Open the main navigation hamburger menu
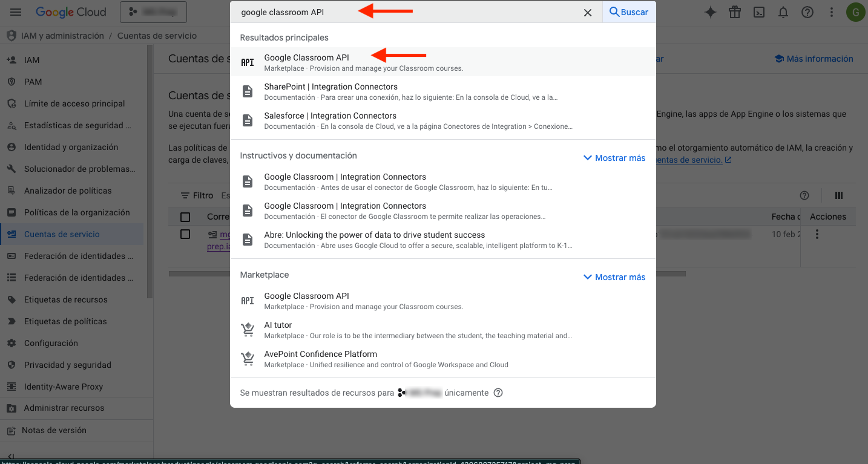Screen dimensions: 868x464 point(16,12)
